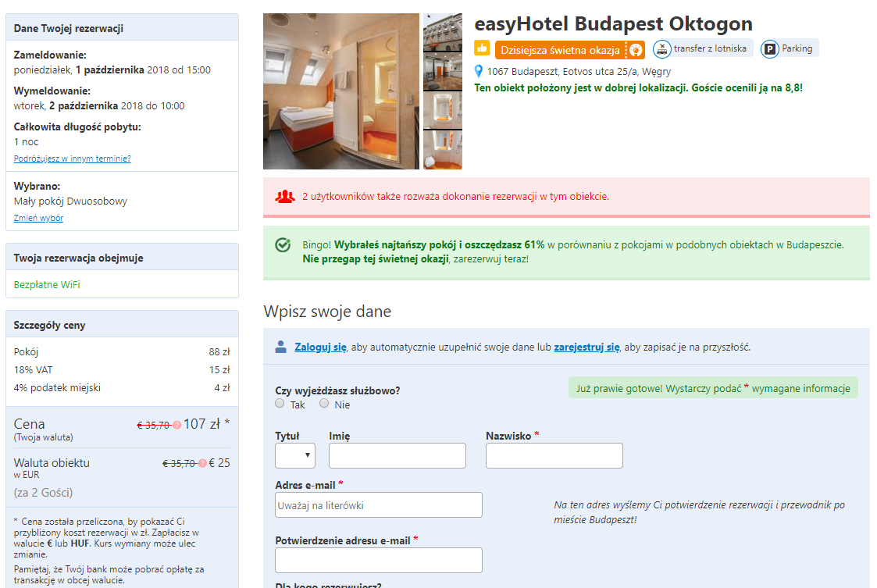Viewport: 877px width, 588px height.
Task: Click address 1067 Budapeszt, Eotvos utca
Action: pyautogui.click(x=579, y=72)
